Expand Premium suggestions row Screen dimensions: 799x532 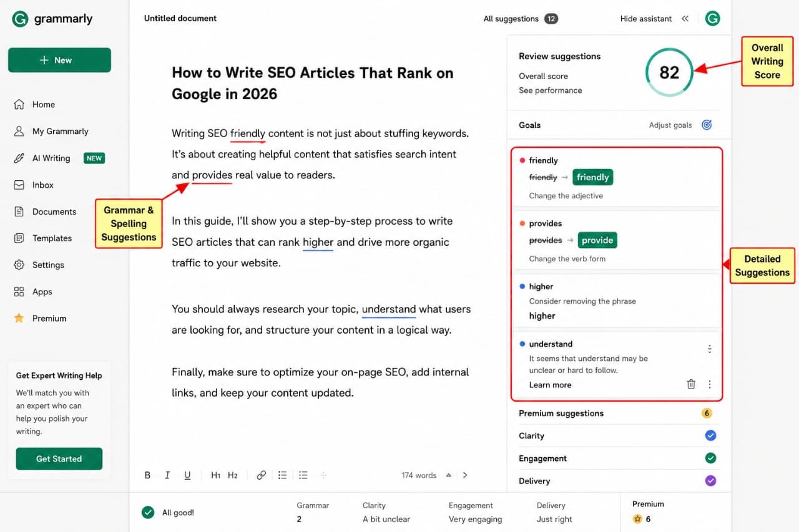616,414
